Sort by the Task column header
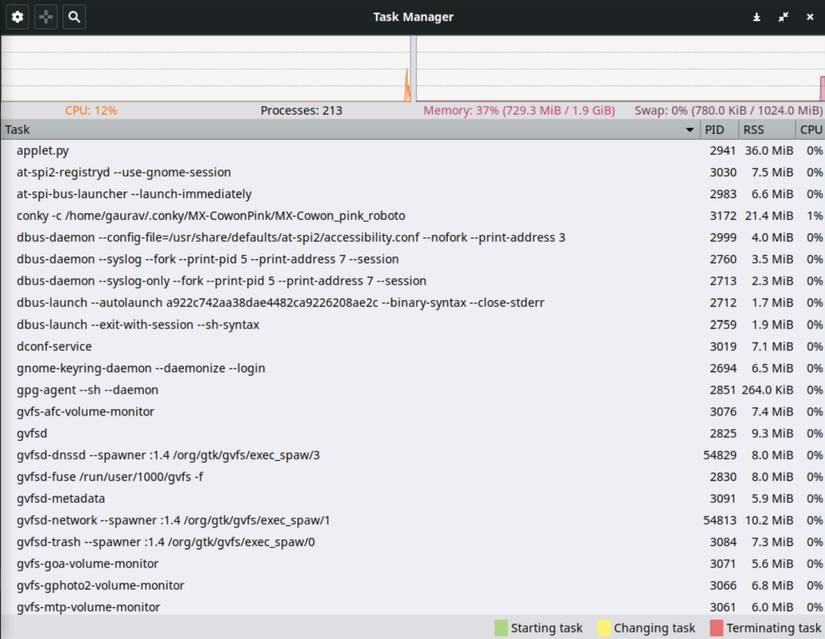 (350, 129)
